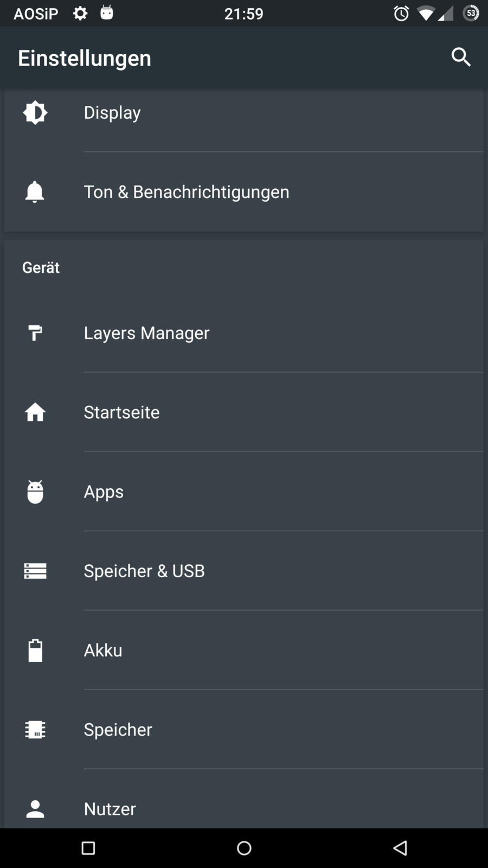Screen dimensions: 488x868
Task: Tap the Display brightness icon
Action: pos(35,112)
